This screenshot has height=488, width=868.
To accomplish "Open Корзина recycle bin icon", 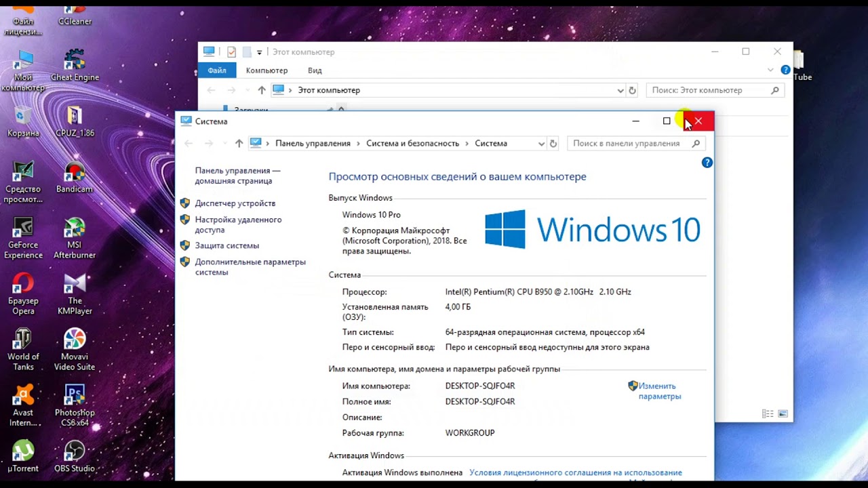I will click(x=23, y=121).
